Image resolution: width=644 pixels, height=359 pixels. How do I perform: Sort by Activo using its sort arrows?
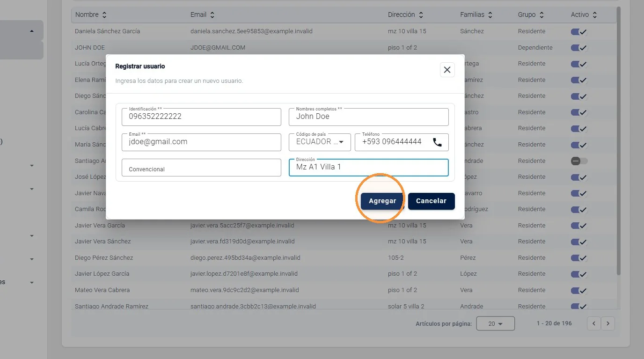594,15
